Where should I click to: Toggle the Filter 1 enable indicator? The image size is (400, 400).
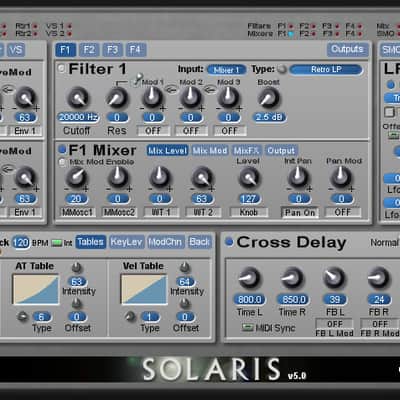point(62,68)
